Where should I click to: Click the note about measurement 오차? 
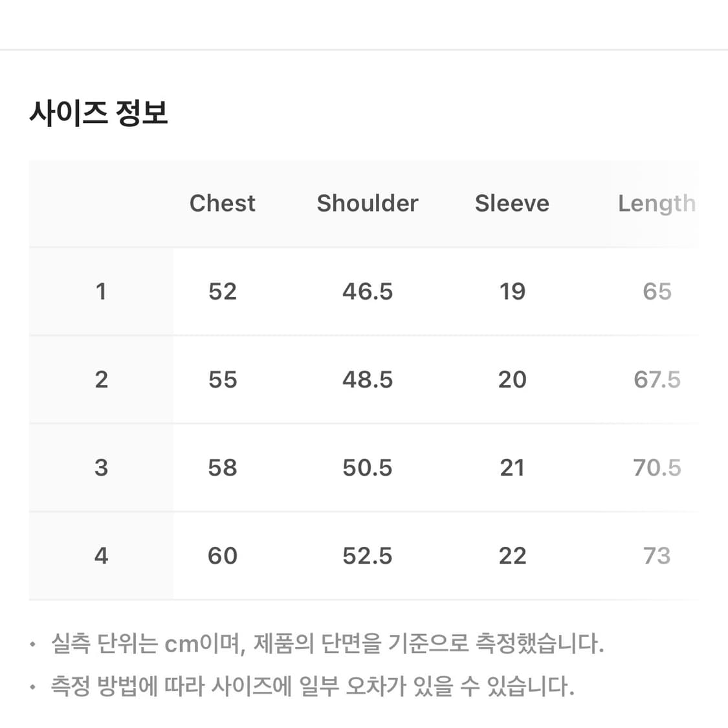pyautogui.click(x=312, y=686)
